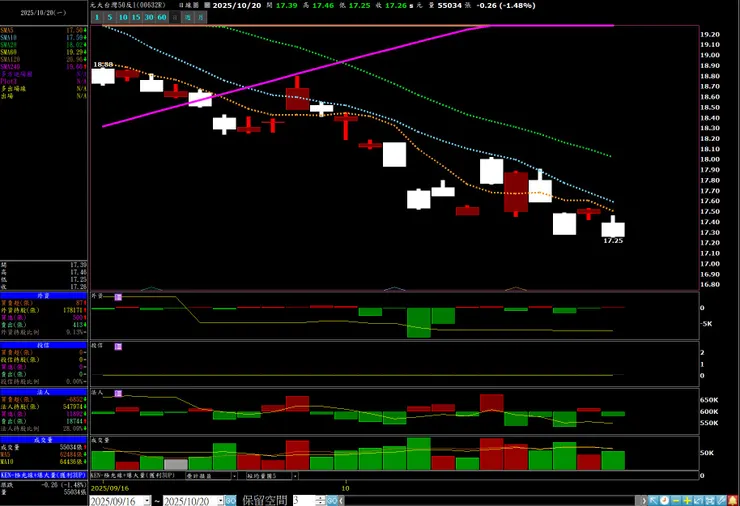This screenshot has width=740, height=506.
Task: Click the undo curved-arrow icon in bottom toolbar
Action: [x=698, y=500]
